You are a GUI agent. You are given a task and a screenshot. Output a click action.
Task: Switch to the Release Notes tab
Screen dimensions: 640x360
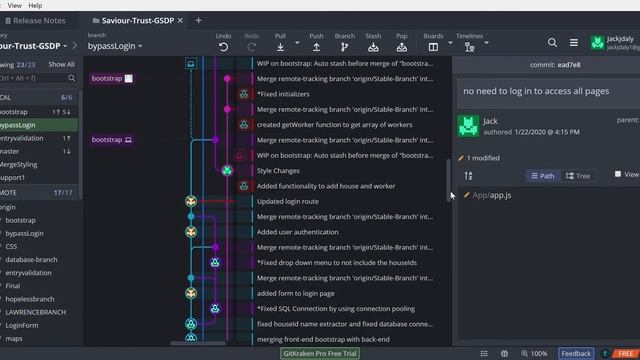click(36, 20)
